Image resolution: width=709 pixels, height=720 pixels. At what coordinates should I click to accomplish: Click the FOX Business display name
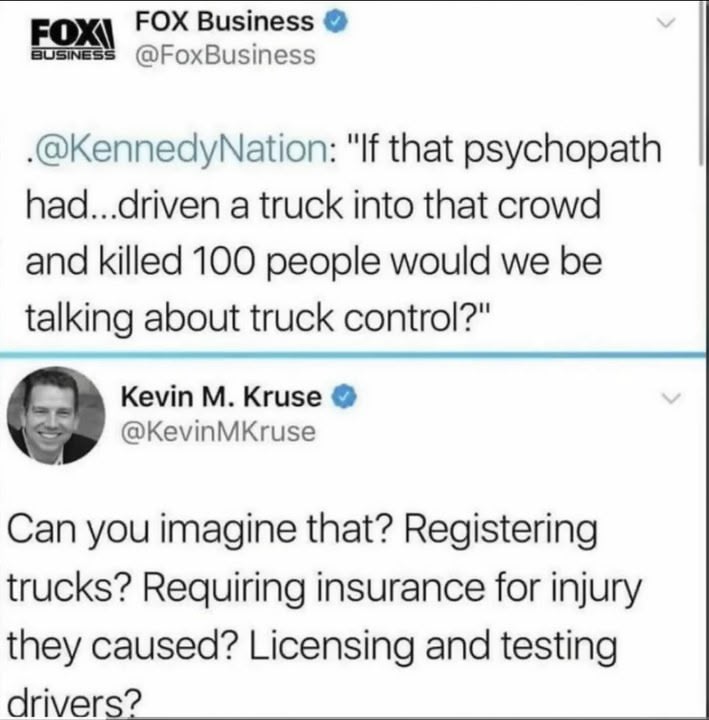pos(225,22)
